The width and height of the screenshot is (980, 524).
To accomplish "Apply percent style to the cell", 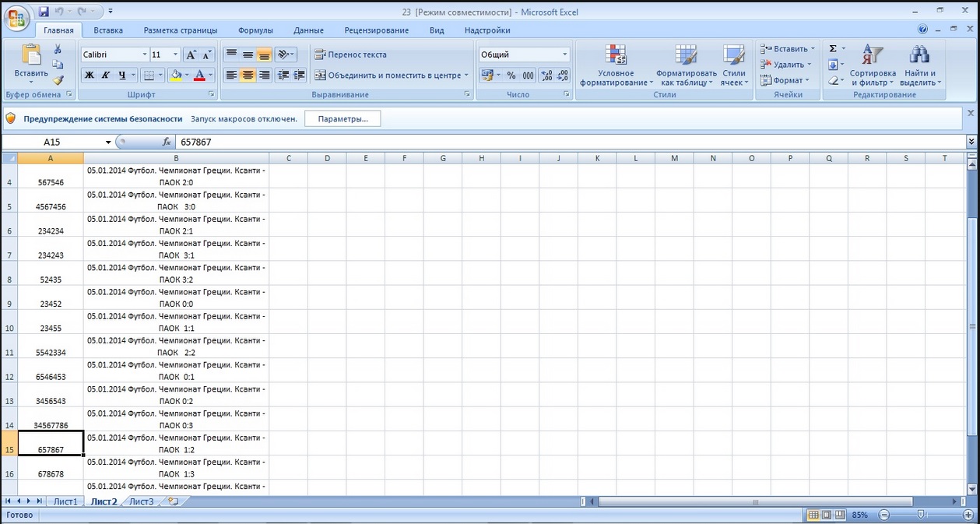I will click(x=511, y=76).
